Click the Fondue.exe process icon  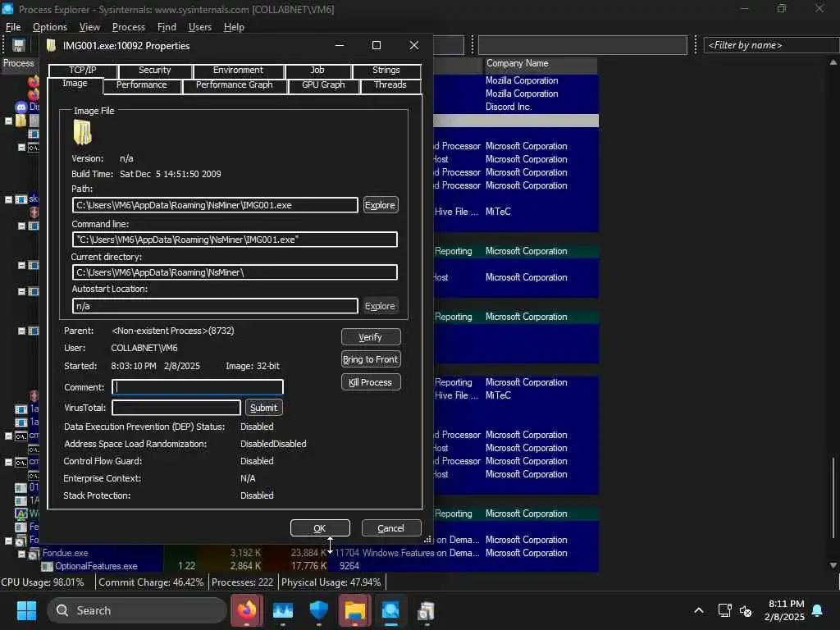[34, 553]
